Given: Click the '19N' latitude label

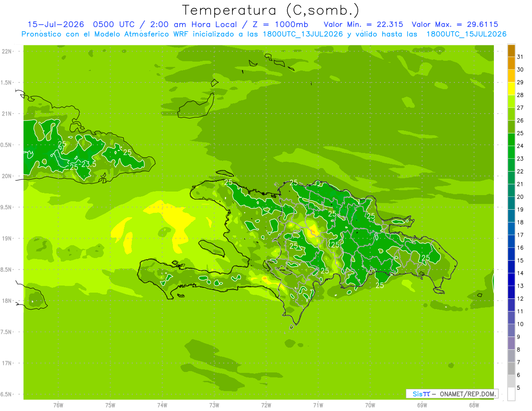Looking at the screenshot, I should (x=7, y=239).
